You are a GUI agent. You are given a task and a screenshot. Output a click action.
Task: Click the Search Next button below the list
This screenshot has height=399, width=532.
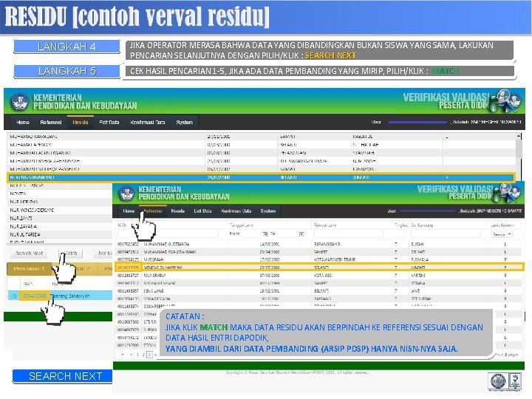click(x=29, y=253)
